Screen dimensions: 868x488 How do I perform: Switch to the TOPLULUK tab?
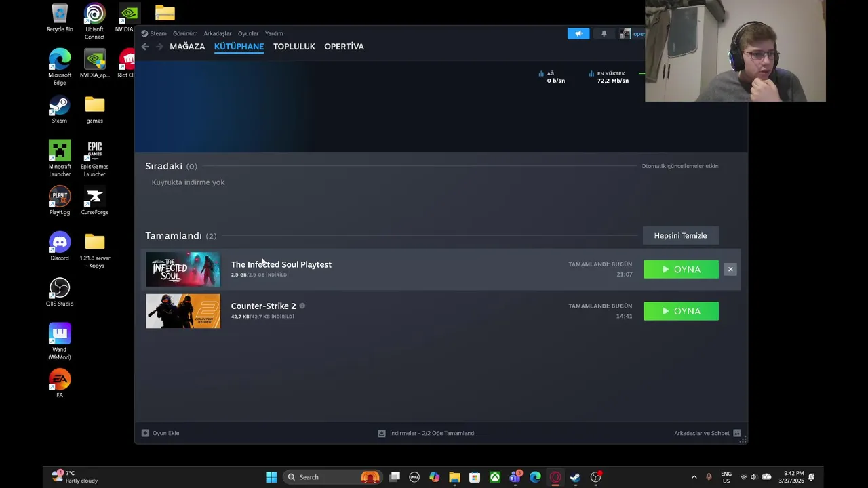tap(294, 47)
